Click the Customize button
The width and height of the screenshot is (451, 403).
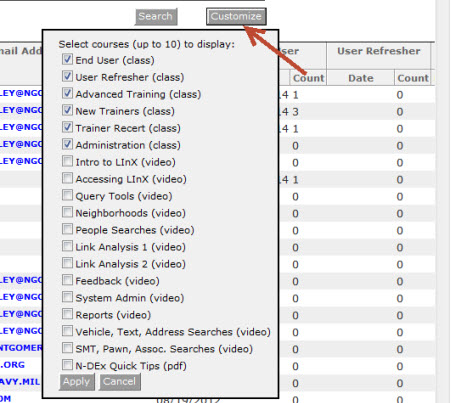click(236, 16)
